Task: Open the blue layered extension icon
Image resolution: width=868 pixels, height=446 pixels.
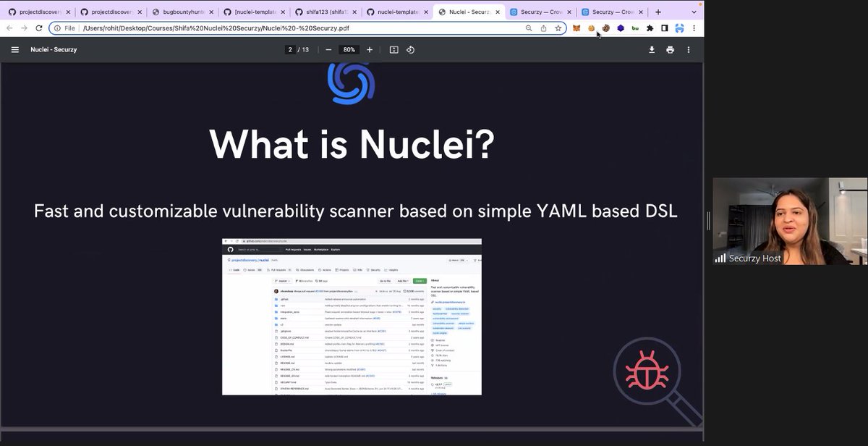Action: 620,28
